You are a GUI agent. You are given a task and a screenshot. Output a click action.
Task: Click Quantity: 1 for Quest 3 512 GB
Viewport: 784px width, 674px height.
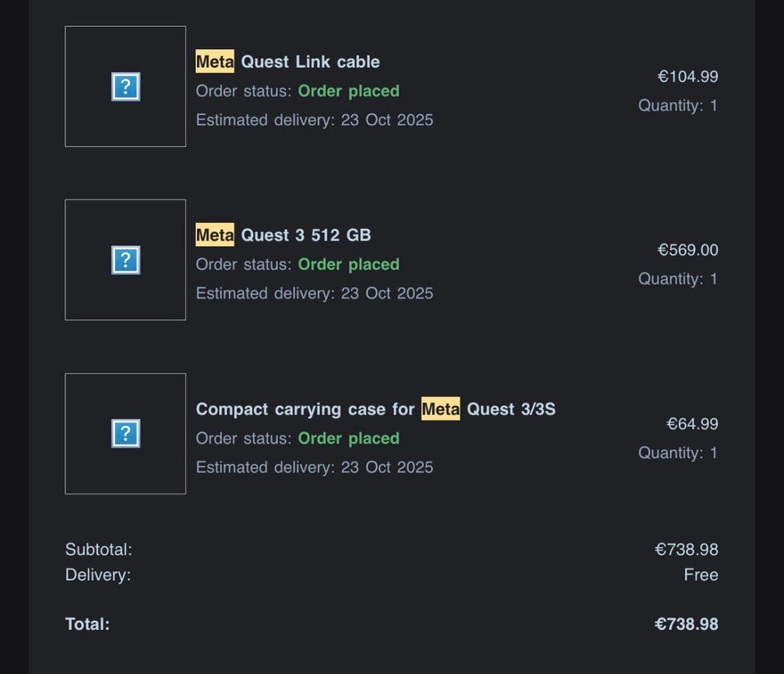coord(678,279)
